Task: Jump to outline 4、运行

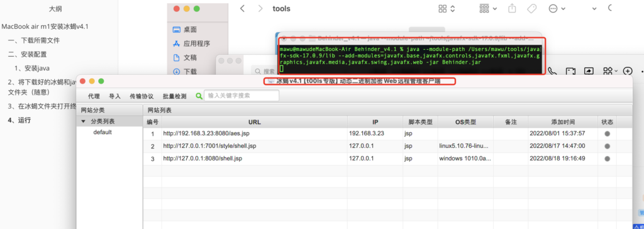Action: [x=19, y=120]
